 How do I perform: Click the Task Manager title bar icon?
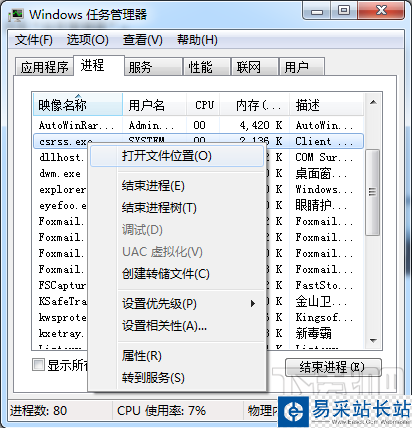point(16,15)
